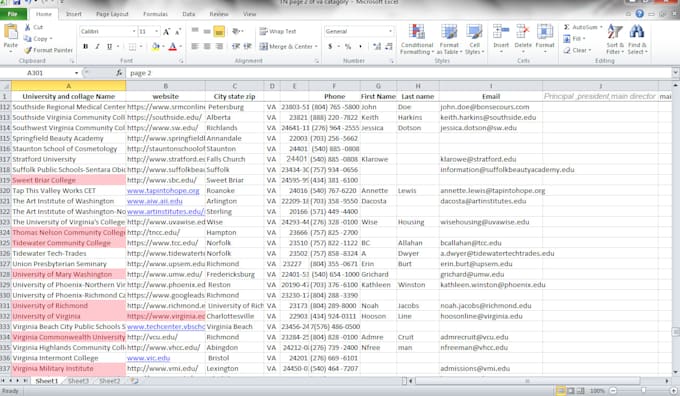Click Decrease Indent icon
This screenshot has height=396, width=680.
pos(236,46)
